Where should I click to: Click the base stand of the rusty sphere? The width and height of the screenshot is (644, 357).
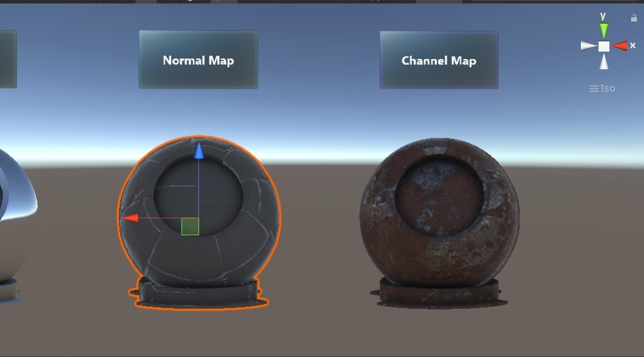point(439,293)
